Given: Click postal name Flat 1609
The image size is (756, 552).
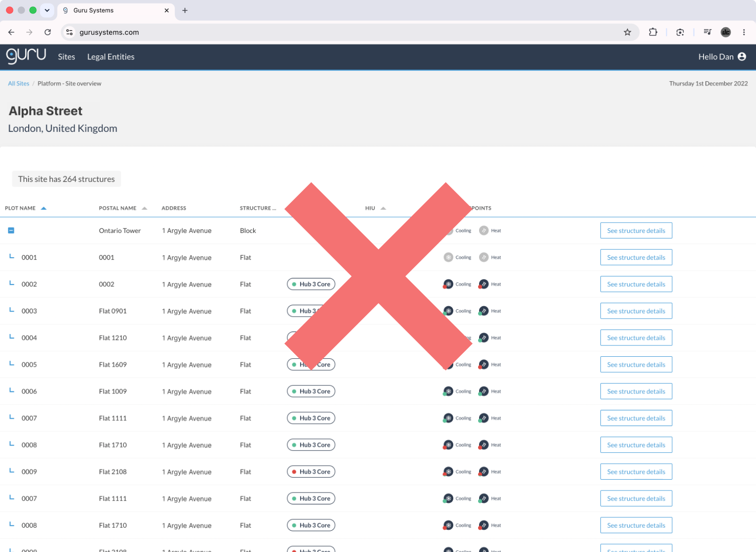Looking at the screenshot, I should click(x=113, y=364).
